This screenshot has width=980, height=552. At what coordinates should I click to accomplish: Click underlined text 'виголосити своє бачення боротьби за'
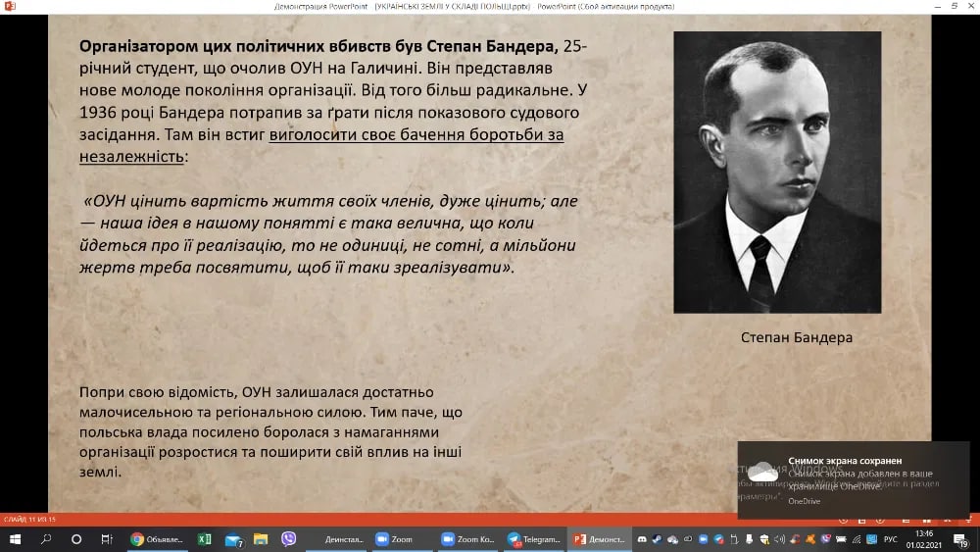(x=416, y=134)
